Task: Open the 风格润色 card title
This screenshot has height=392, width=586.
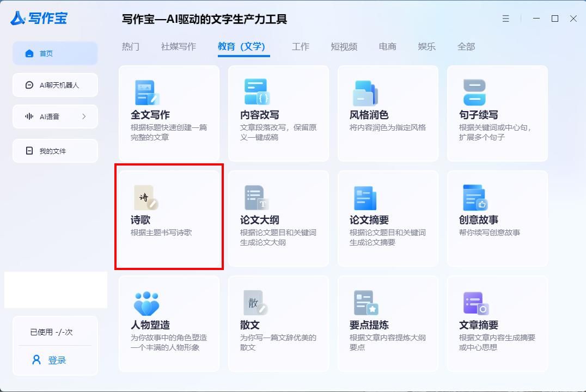Action: [x=369, y=115]
